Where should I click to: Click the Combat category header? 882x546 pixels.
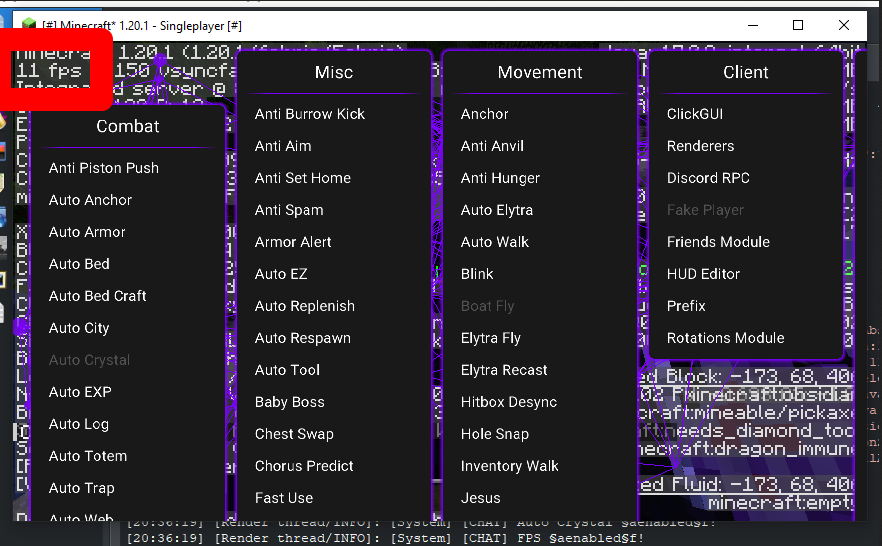pyautogui.click(x=128, y=127)
